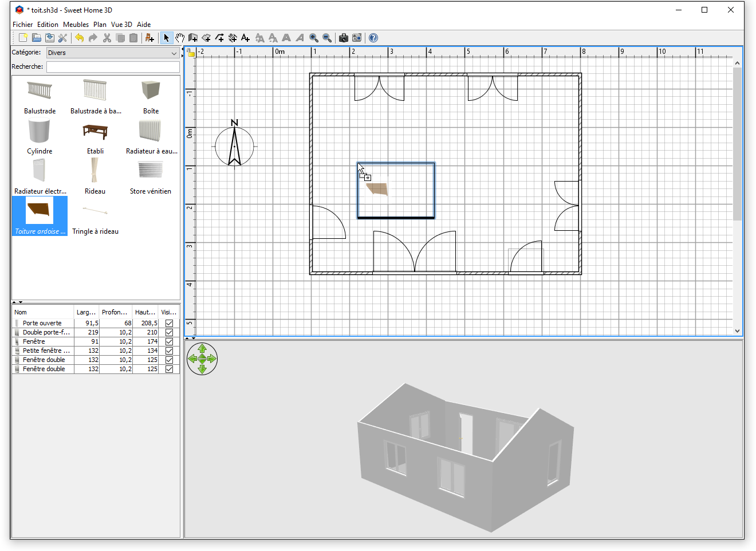This screenshot has width=756, height=551.
Task: Open the Edition menu
Action: [48, 25]
